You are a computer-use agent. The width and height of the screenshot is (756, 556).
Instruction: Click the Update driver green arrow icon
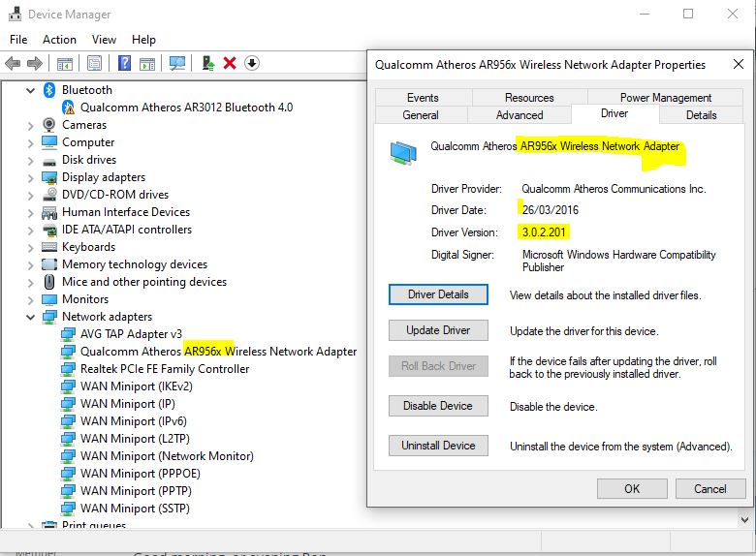207,63
